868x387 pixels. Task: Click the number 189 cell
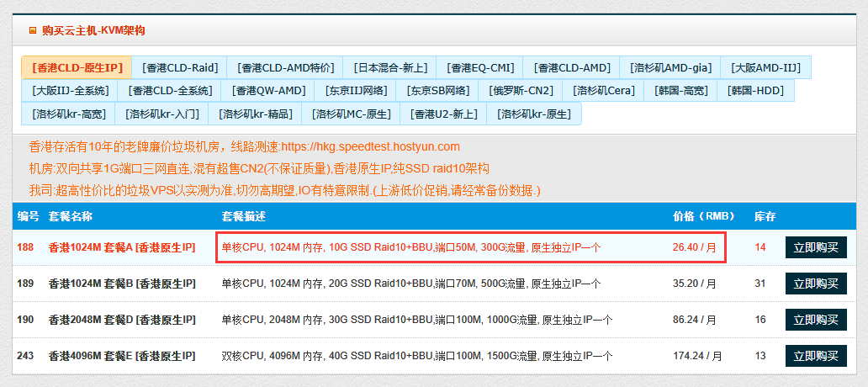[x=25, y=284]
